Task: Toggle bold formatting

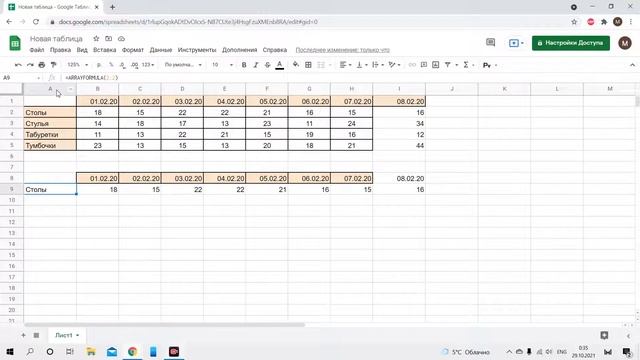Action: (244, 65)
